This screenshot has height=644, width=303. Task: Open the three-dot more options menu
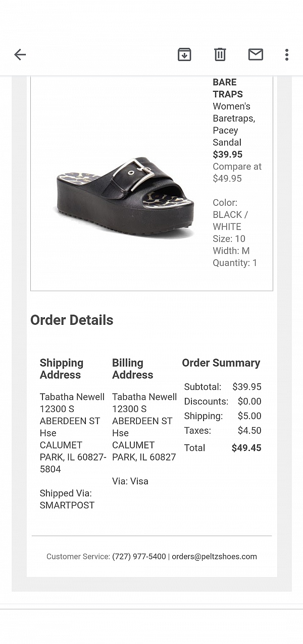click(286, 54)
